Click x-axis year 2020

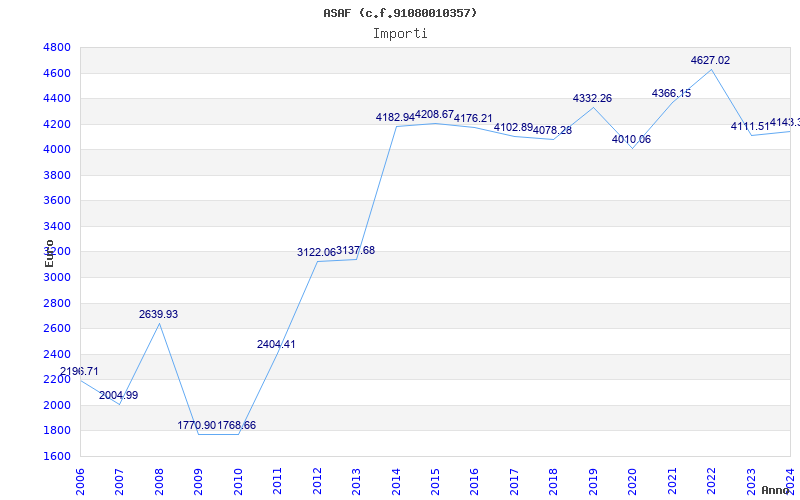(x=633, y=482)
